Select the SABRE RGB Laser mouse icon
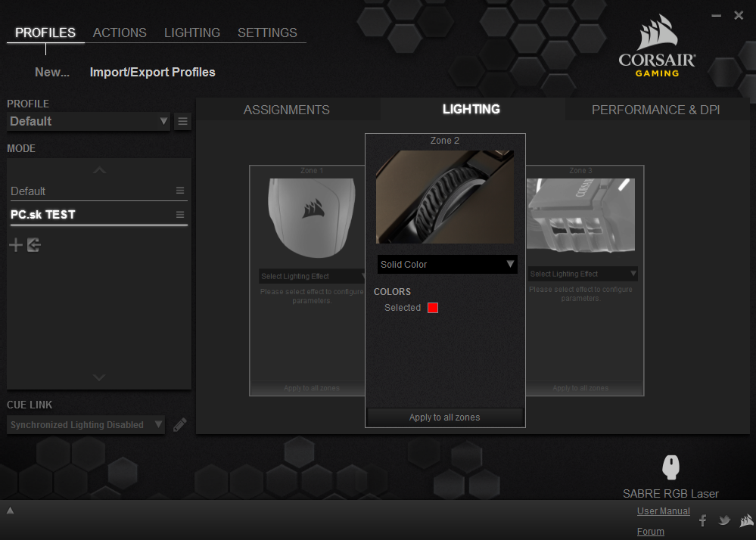This screenshot has width=756, height=540. tap(670, 467)
